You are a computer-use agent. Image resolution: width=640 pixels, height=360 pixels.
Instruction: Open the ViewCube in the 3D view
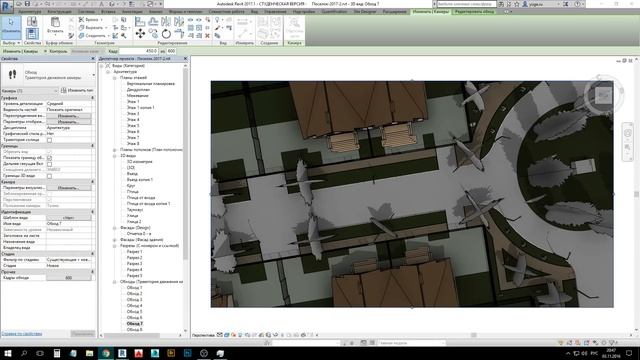pyautogui.click(x=603, y=95)
